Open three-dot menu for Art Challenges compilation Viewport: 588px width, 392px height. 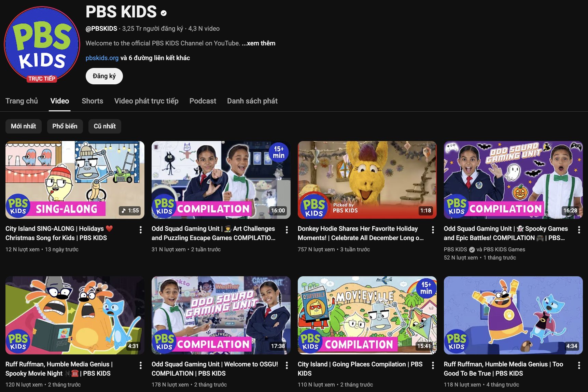tap(286, 230)
